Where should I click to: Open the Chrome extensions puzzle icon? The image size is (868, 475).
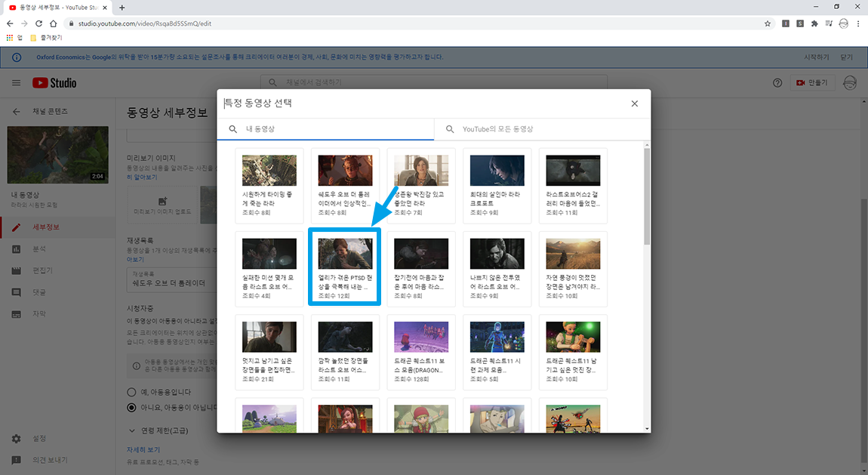[814, 23]
